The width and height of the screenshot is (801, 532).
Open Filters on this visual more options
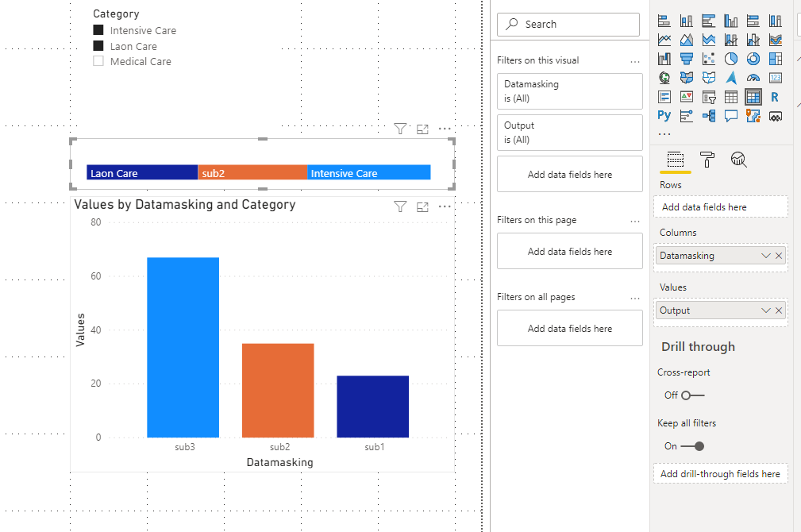pyautogui.click(x=635, y=61)
